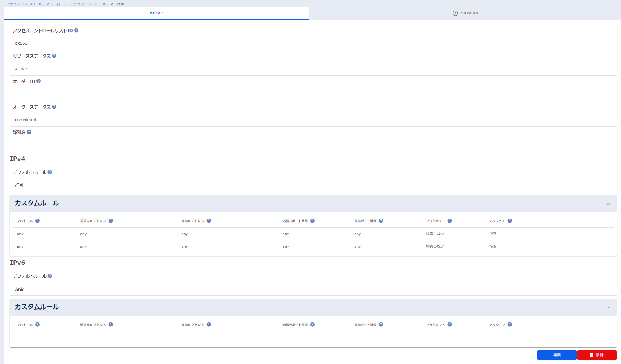Collapse the IPv6 カスタムルール panel chevron

608,308
